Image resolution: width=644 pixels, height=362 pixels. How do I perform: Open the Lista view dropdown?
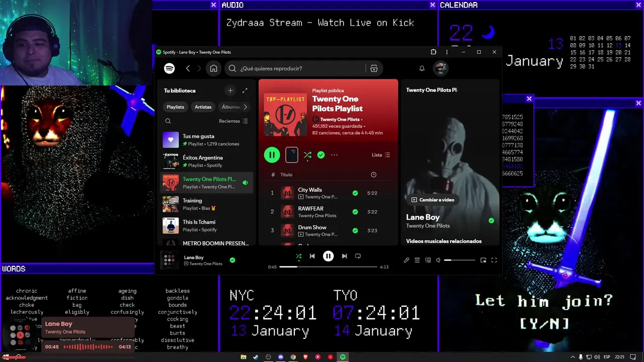click(x=381, y=155)
